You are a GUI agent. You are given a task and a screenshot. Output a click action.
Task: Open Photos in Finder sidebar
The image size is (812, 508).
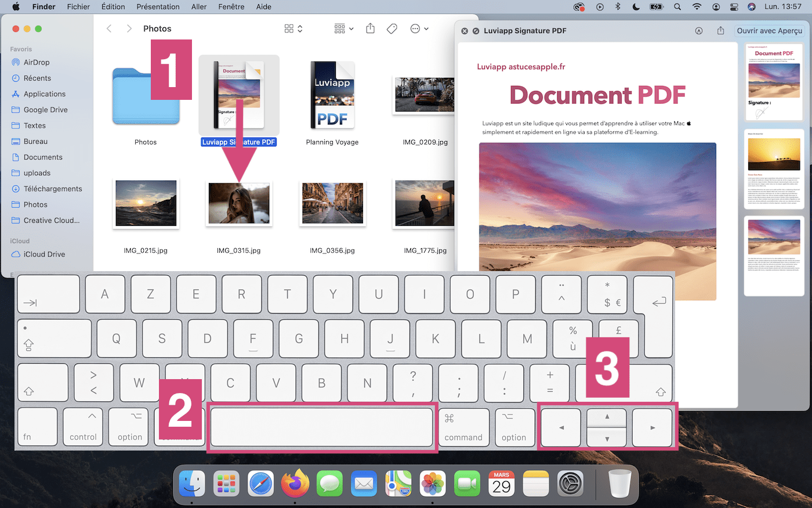pos(35,204)
